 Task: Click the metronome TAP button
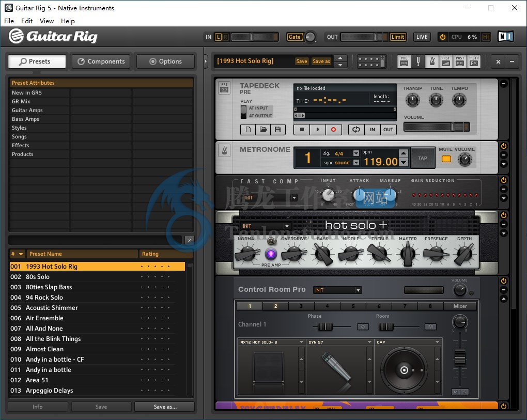point(423,158)
